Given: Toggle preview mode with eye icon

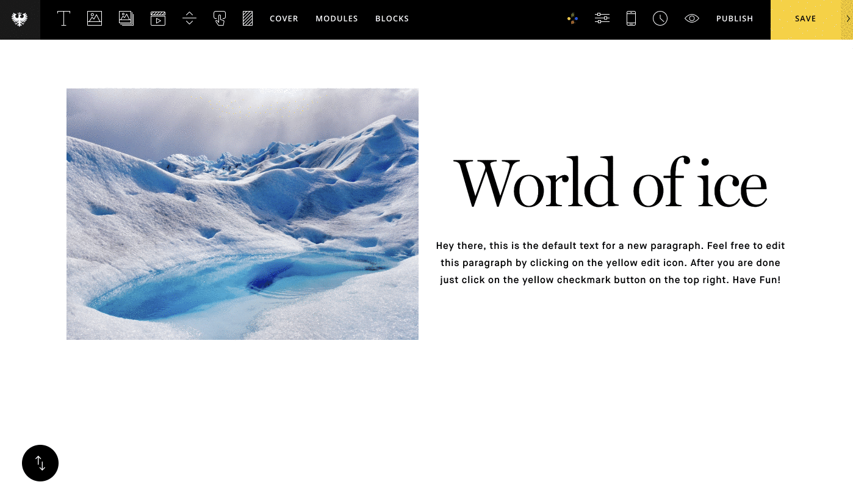Looking at the screenshot, I should point(691,19).
